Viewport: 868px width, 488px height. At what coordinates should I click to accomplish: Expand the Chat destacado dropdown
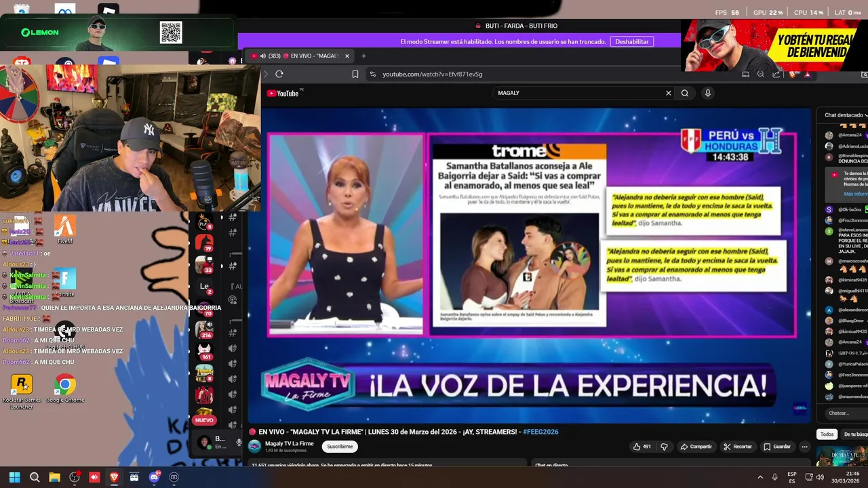click(x=846, y=115)
